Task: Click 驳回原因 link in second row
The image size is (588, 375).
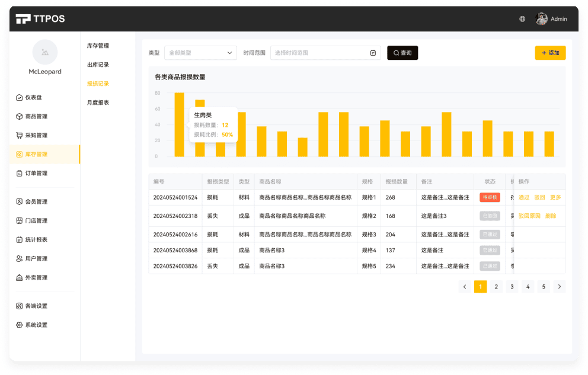Action: tap(529, 216)
